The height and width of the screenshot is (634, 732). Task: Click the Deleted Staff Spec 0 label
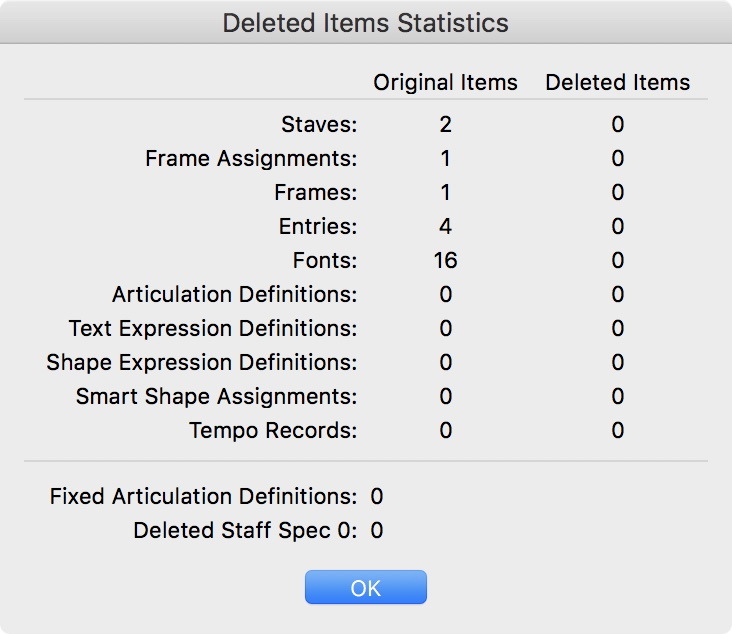click(x=244, y=530)
